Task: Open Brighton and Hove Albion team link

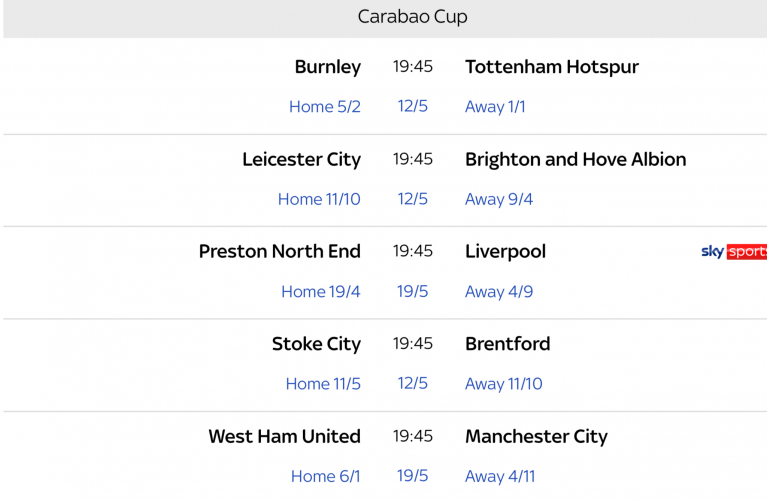Action: click(575, 159)
